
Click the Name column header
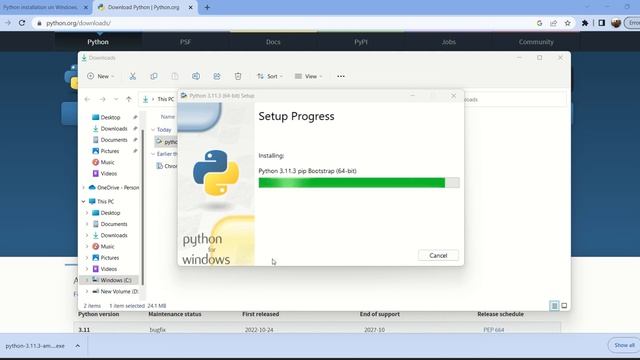[167, 117]
